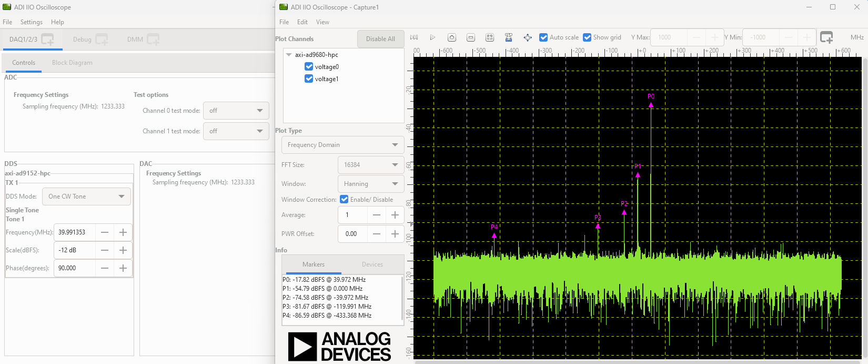Click the PWR Offset value field
Image resolution: width=868 pixels, height=364 pixels.
352,234
